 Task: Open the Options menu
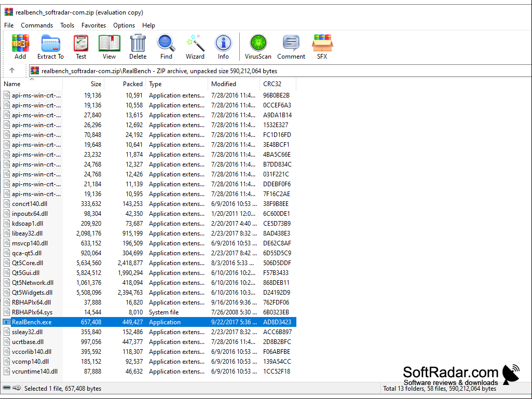click(x=124, y=25)
